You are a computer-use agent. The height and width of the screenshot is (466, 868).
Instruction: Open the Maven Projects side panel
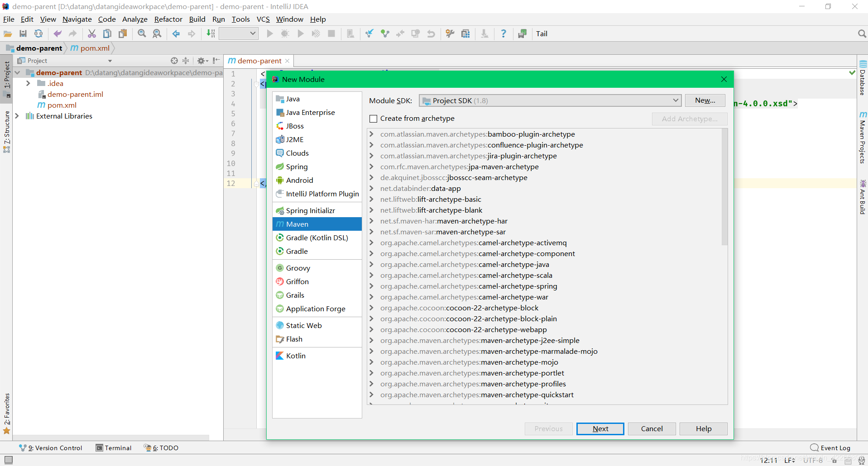(863, 138)
